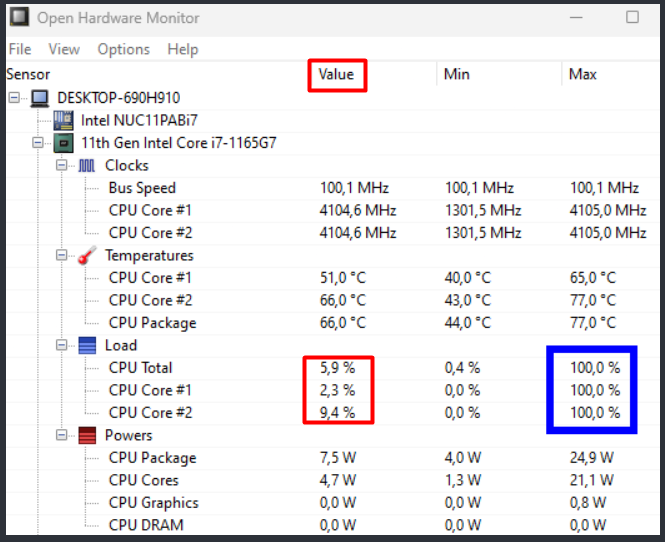Collapse the Clocks section
Screen dimensions: 665x542
(61, 165)
